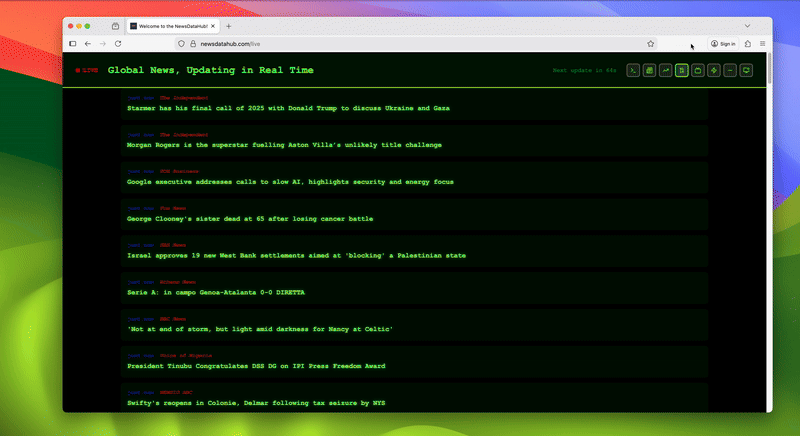Expand the list all tabs chevron
800x436 pixels.
pos(747,26)
